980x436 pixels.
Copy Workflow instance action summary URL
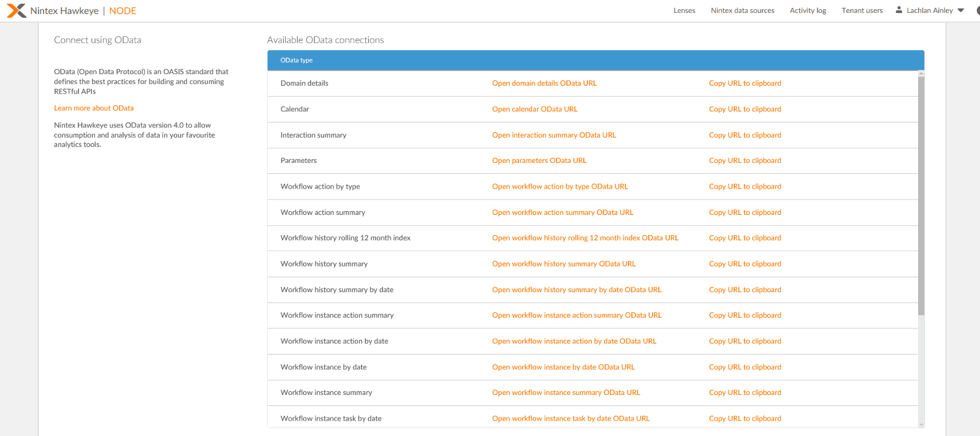(745, 315)
